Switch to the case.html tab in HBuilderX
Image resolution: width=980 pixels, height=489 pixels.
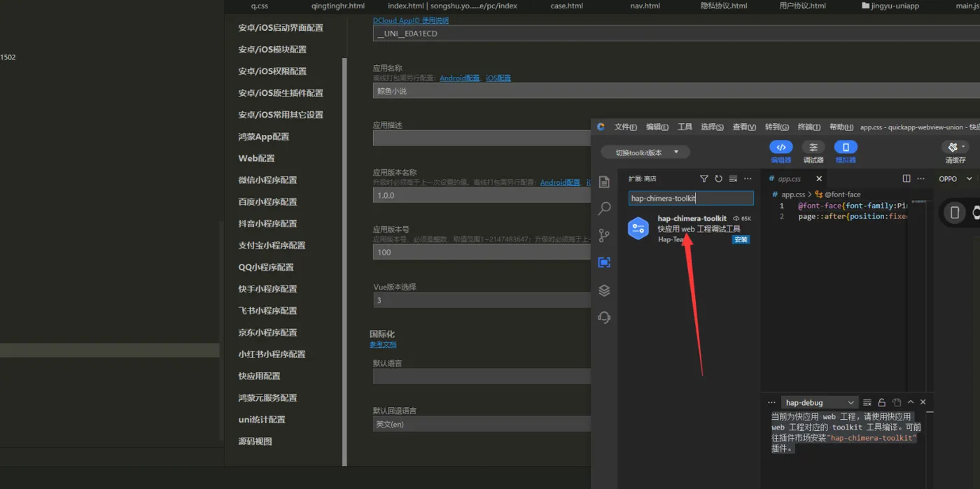coord(567,6)
